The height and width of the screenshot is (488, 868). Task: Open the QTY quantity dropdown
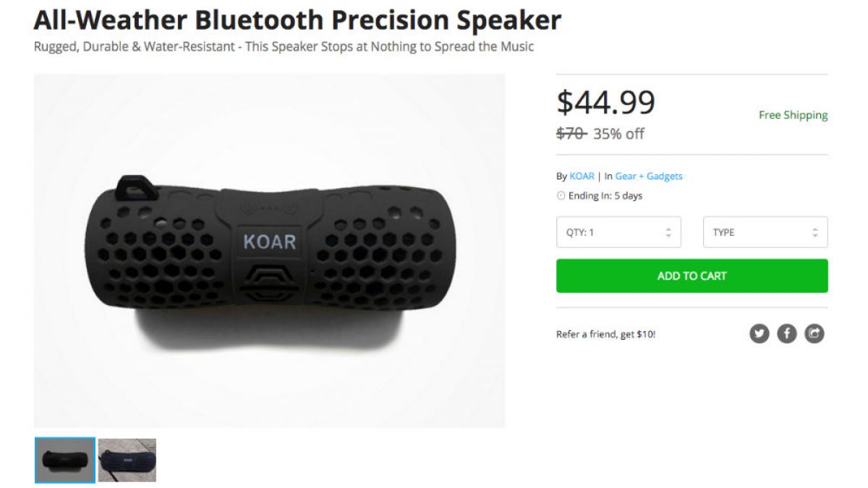[618, 233]
